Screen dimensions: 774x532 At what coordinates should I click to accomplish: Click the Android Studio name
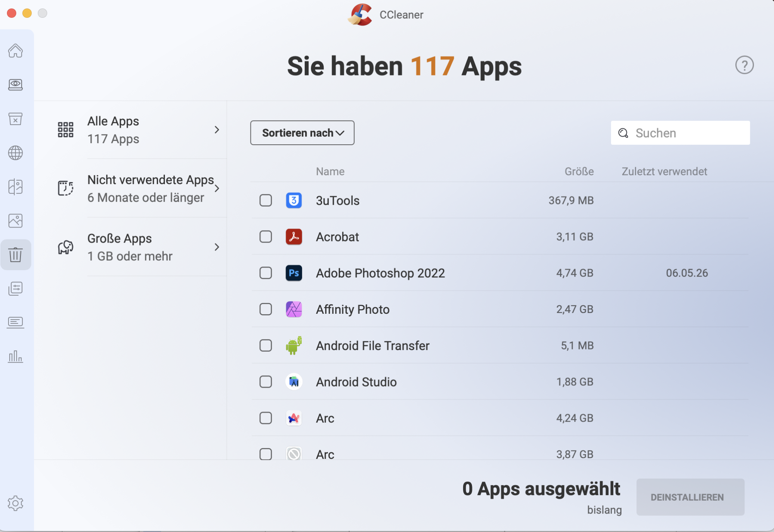tap(356, 382)
